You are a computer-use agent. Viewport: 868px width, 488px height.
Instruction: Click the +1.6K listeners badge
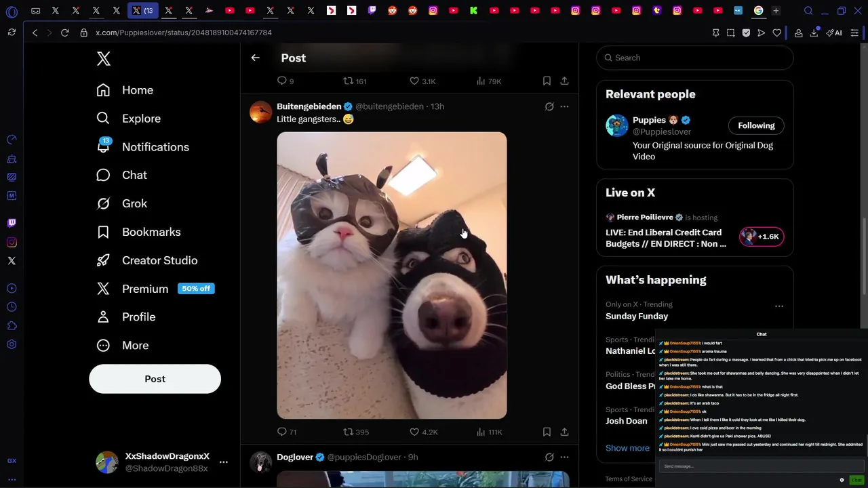click(762, 237)
